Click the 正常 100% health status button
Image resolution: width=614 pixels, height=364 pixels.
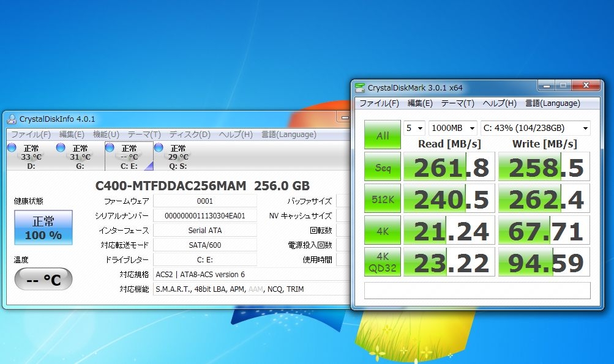point(43,228)
